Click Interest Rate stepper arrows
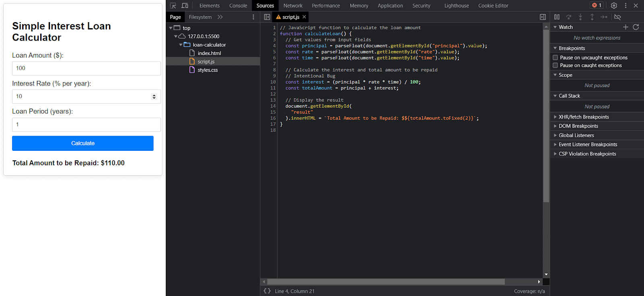Screen dimensions: 644x296 coord(154,97)
